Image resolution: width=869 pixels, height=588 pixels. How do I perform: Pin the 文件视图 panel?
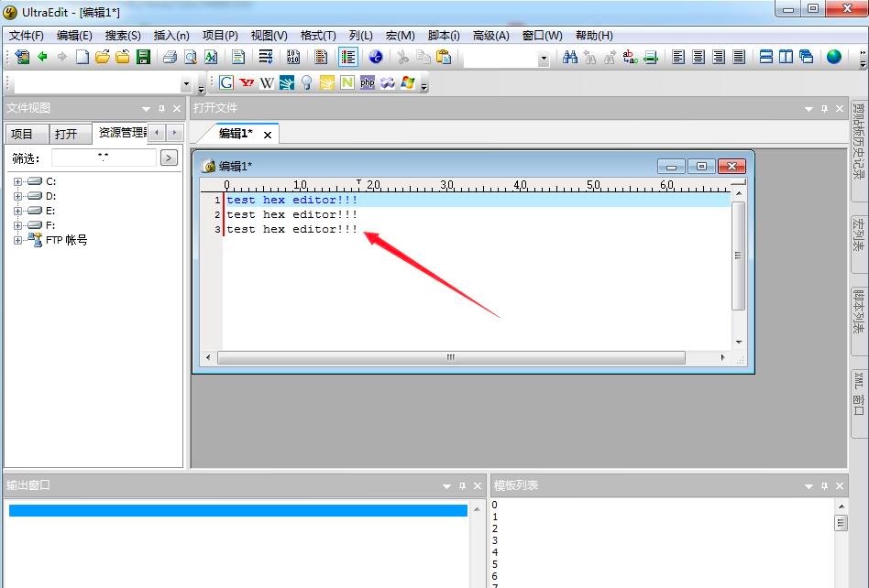pyautogui.click(x=161, y=109)
